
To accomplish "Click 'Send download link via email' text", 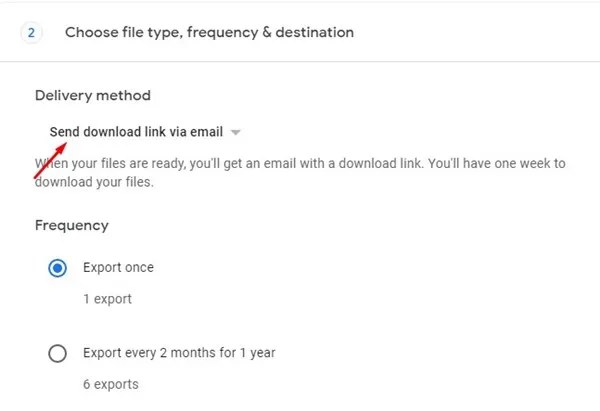I will coord(136,132).
